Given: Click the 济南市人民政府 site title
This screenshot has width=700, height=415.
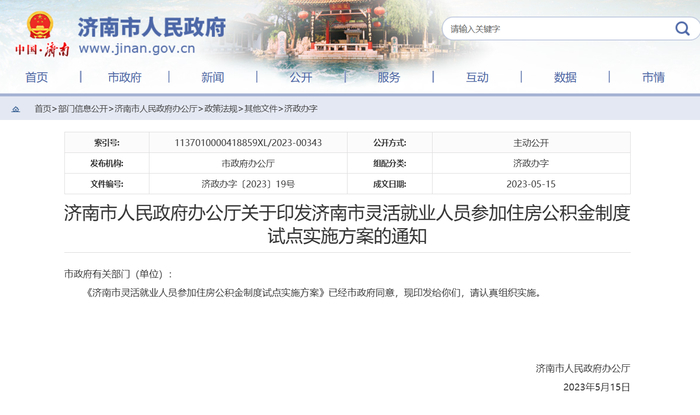Looking at the screenshot, I should click(152, 28).
